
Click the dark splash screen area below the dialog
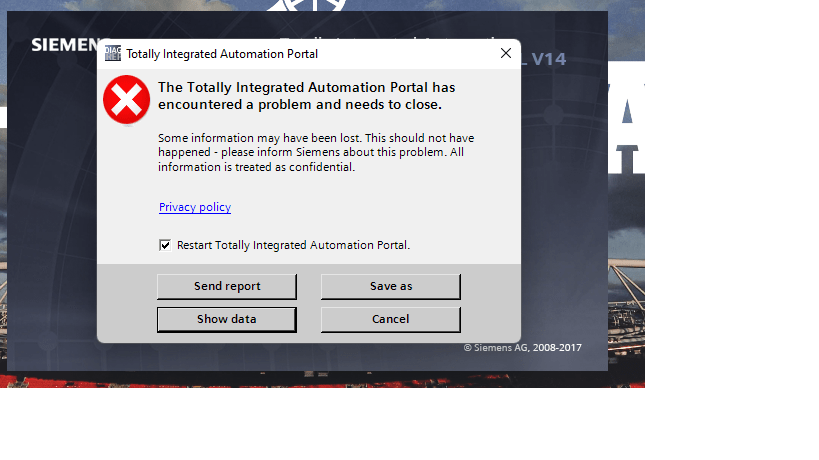(x=300, y=358)
